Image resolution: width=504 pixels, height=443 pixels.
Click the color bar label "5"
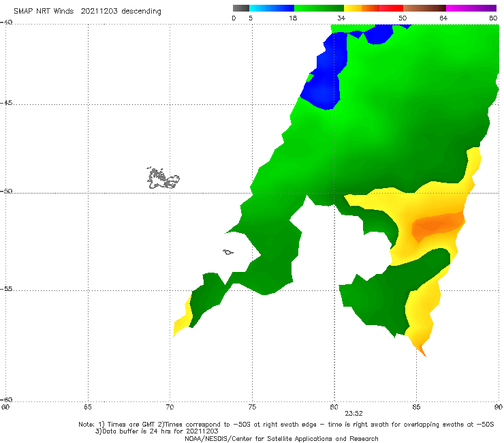click(251, 18)
